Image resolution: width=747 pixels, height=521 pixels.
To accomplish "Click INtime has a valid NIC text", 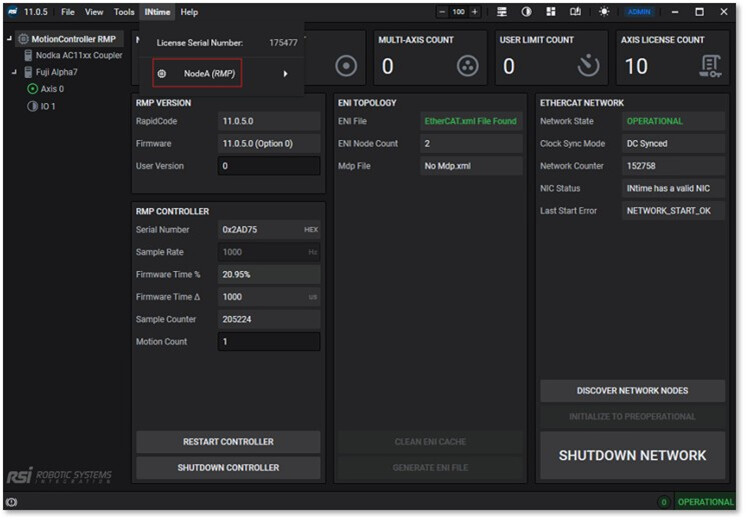I will pyautogui.click(x=668, y=188).
